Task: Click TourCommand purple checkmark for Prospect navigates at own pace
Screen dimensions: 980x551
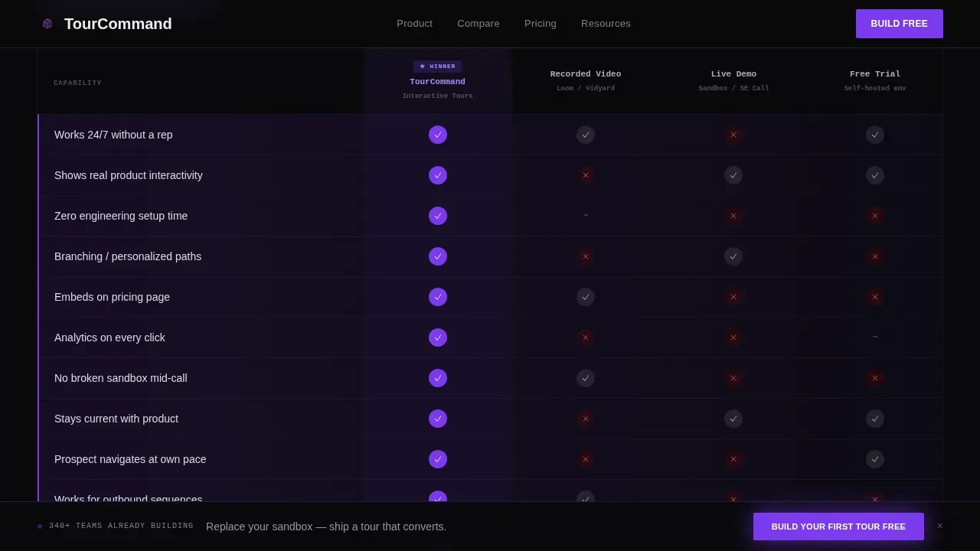Action: pyautogui.click(x=438, y=459)
